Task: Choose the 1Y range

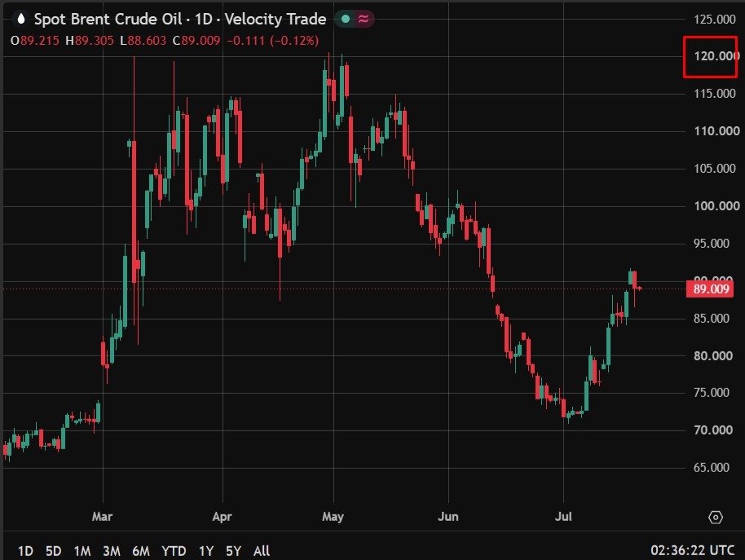Action: click(205, 551)
